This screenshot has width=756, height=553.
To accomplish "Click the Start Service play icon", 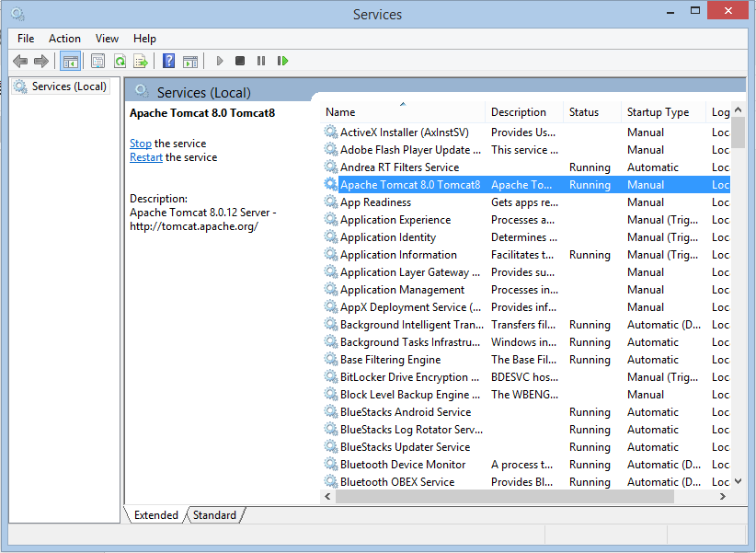I will (x=220, y=61).
